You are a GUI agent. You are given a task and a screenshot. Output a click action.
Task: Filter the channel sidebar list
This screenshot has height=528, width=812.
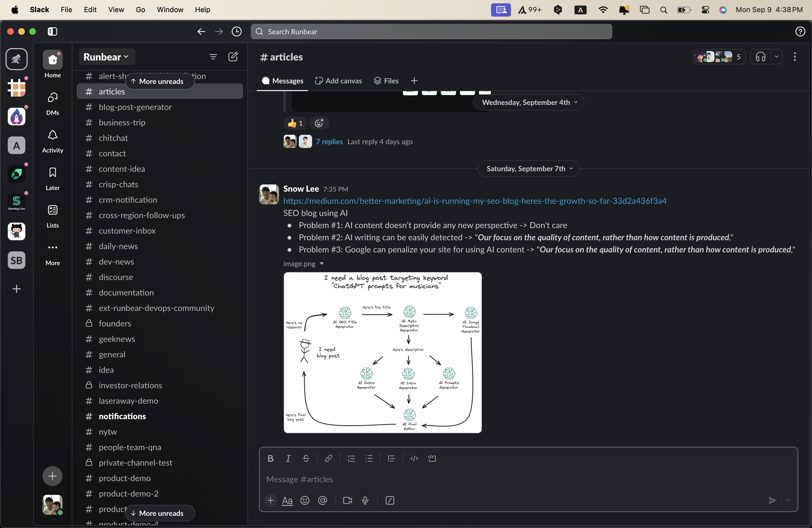coord(213,57)
